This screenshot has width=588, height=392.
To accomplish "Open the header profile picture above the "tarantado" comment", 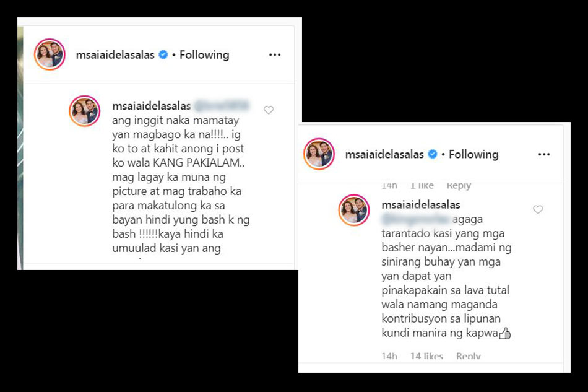I will pos(319,154).
